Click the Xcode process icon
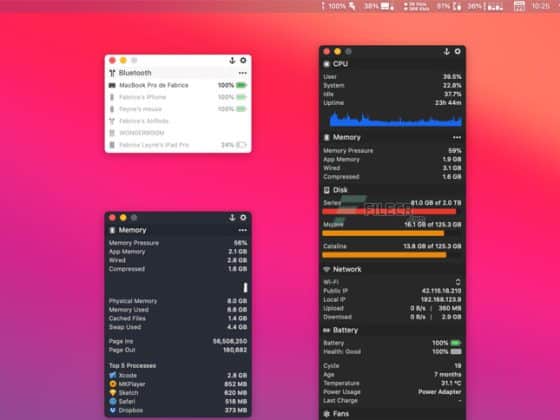Image resolution: width=560 pixels, height=420 pixels. click(113, 375)
